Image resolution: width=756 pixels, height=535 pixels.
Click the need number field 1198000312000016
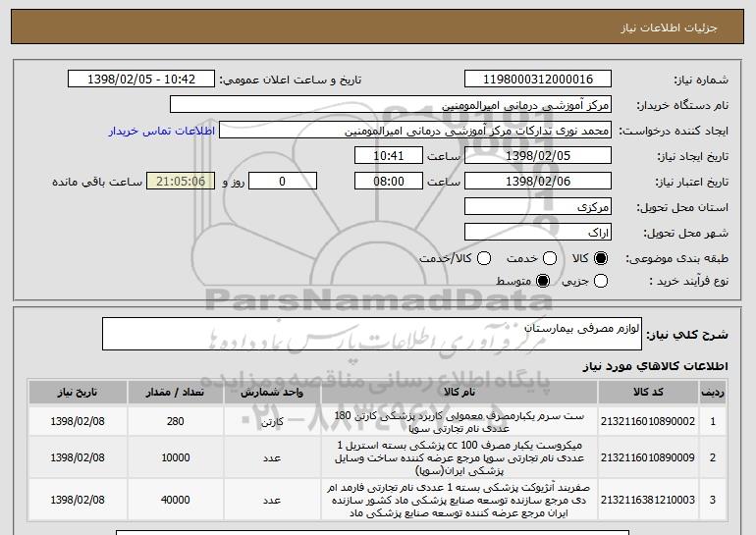[538, 80]
